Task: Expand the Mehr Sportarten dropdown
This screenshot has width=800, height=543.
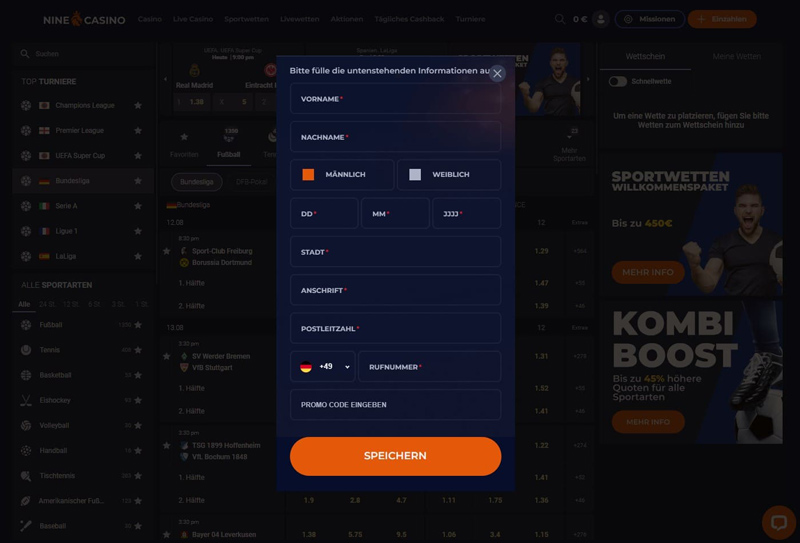Action: click(569, 144)
